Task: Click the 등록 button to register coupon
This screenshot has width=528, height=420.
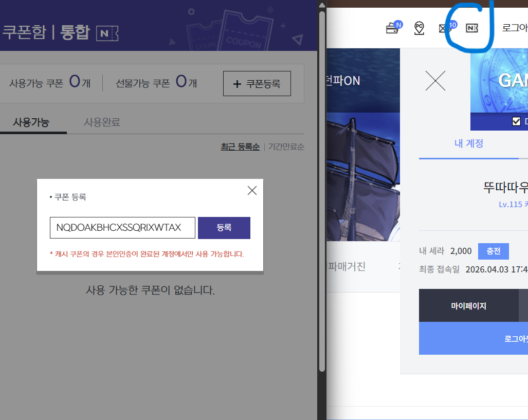Action: tap(224, 228)
